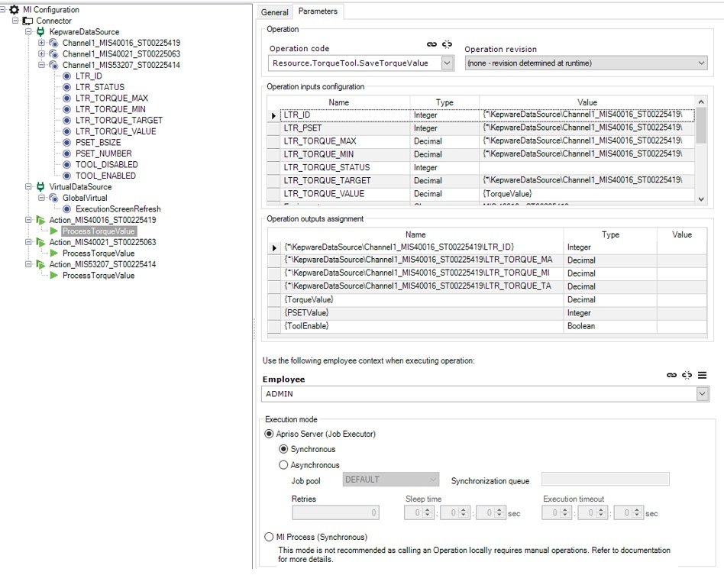The height and width of the screenshot is (588, 724).
Task: Open the Employee list menu icon
Action: coord(703,375)
